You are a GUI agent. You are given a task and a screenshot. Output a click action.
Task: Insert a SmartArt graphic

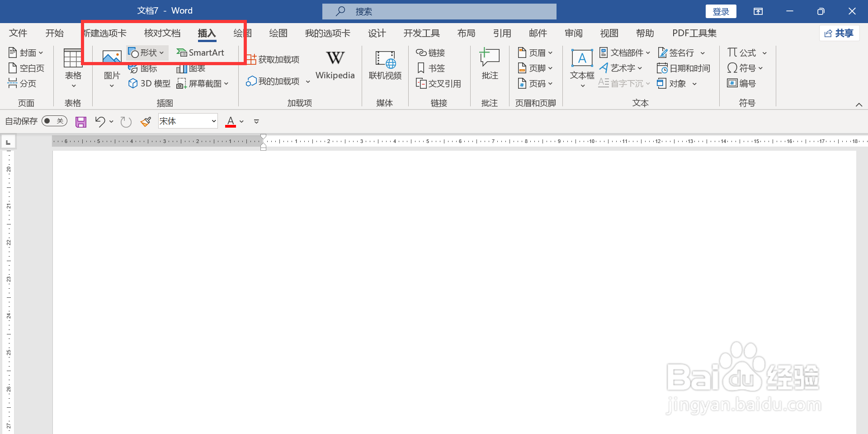point(200,53)
